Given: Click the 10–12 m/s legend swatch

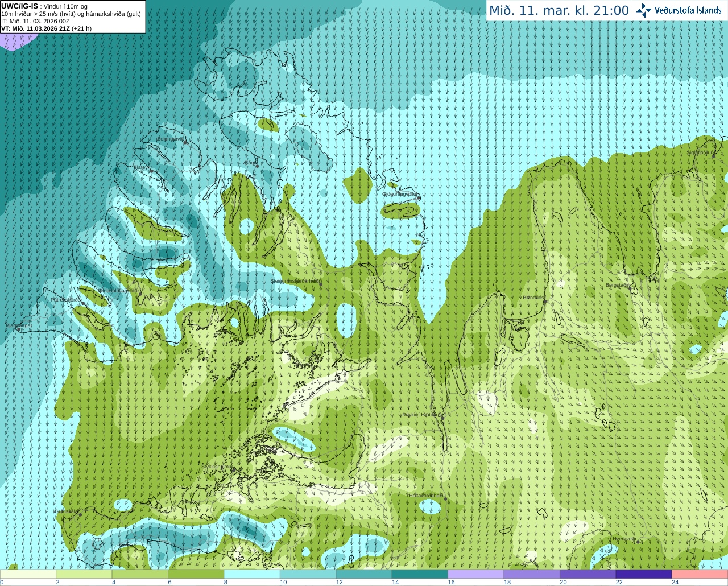Looking at the screenshot, I should tap(308, 574).
